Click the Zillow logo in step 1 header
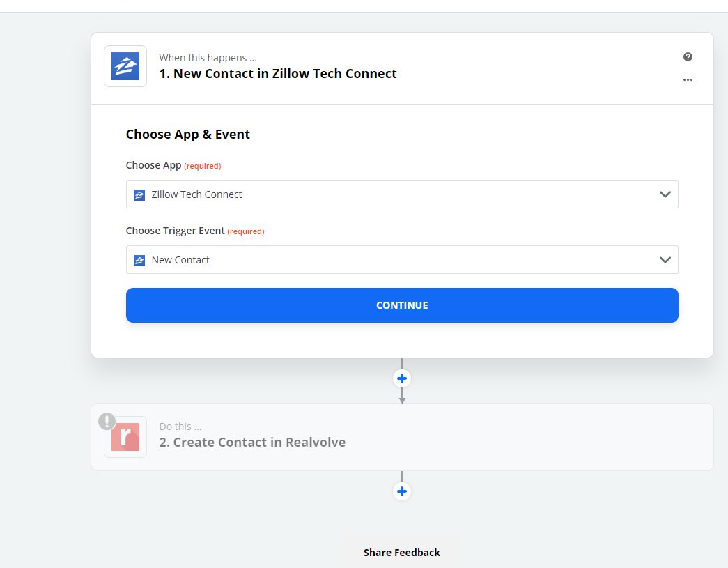The width and height of the screenshot is (728, 568). (125, 66)
